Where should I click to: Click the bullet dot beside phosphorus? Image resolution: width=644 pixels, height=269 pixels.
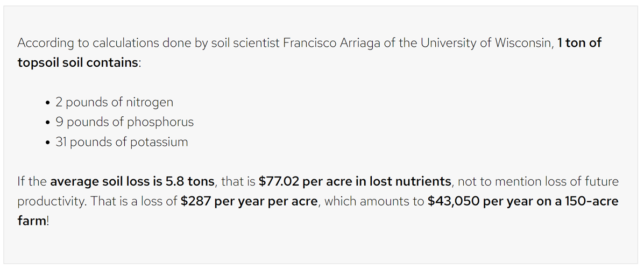coord(48,123)
